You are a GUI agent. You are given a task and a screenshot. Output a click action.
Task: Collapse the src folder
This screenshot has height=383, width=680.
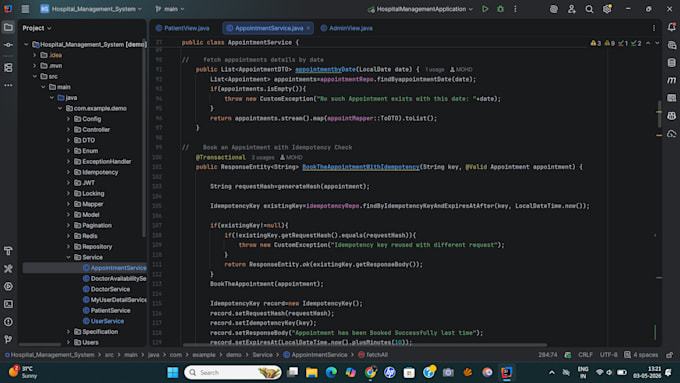(34, 76)
